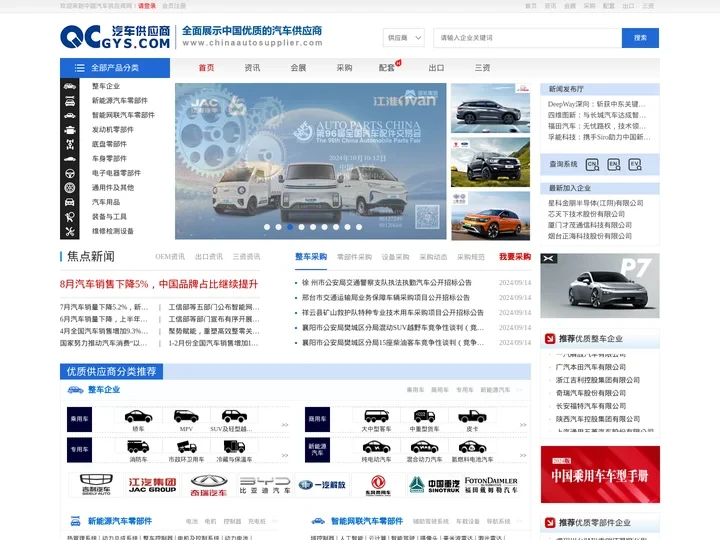
Task: Select the 消防车 fire truck icon
Action: (x=138, y=446)
